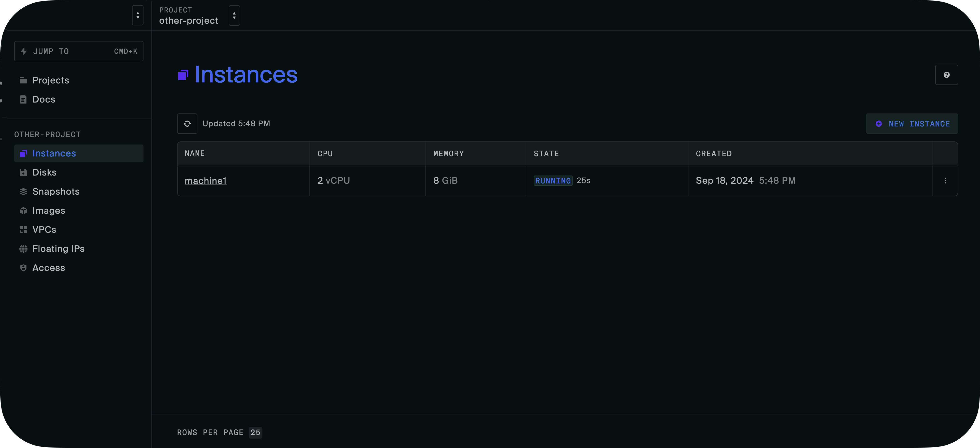The width and height of the screenshot is (980, 448).
Task: Expand the project picker next to other-project
Action: pos(234,16)
